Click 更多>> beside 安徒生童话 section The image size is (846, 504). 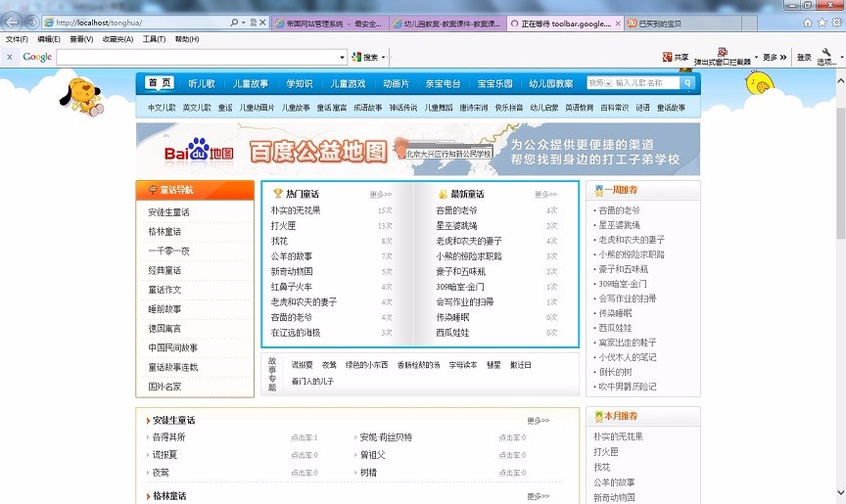tap(538, 421)
